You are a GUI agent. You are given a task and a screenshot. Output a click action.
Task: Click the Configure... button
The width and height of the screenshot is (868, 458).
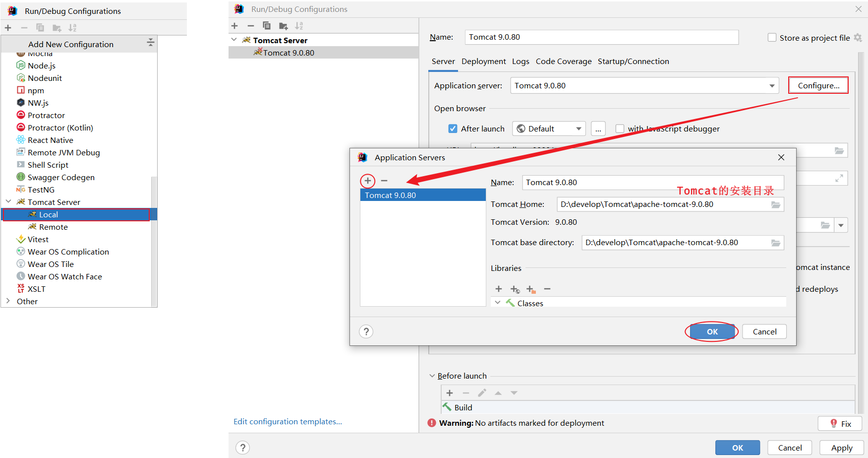point(818,85)
